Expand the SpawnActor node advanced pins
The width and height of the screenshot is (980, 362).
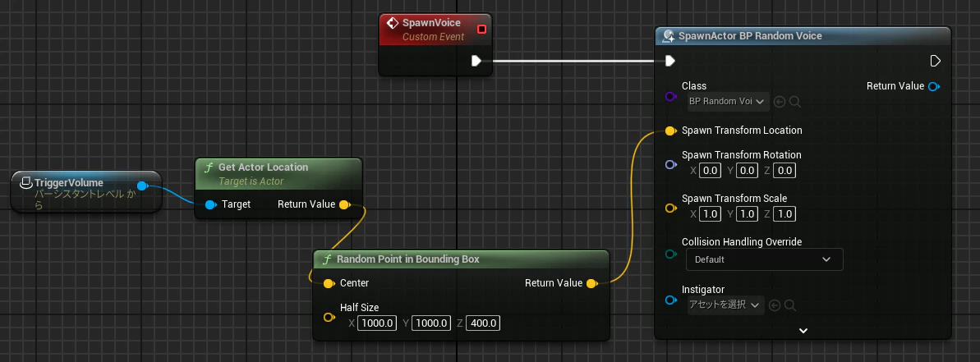[803, 331]
